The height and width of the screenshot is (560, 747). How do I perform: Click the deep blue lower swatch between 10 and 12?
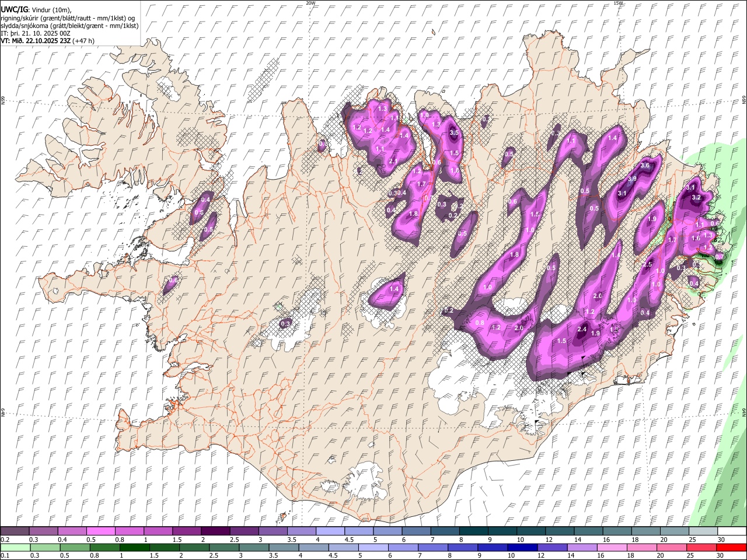(x=522, y=547)
